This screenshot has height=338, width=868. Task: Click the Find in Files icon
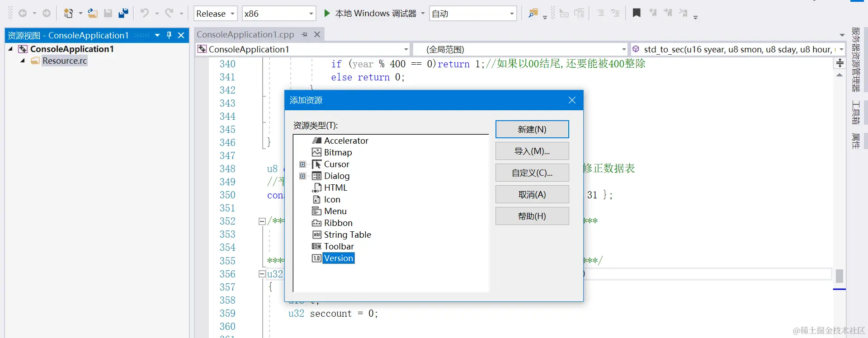533,14
